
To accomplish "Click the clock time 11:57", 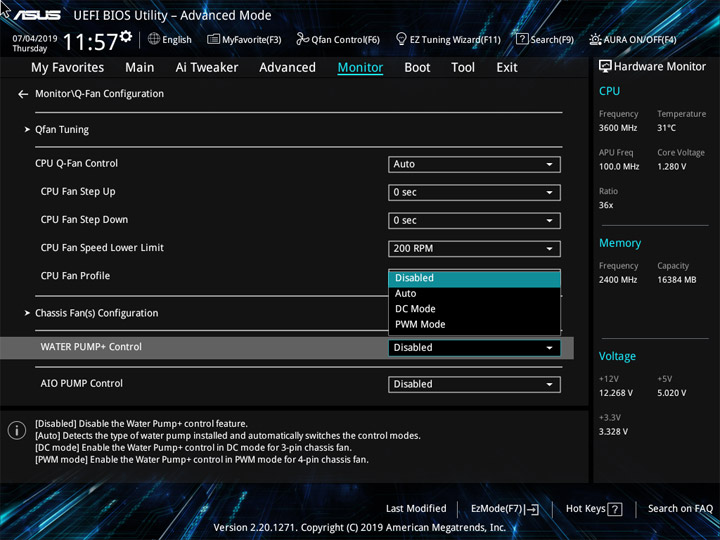I will point(90,43).
